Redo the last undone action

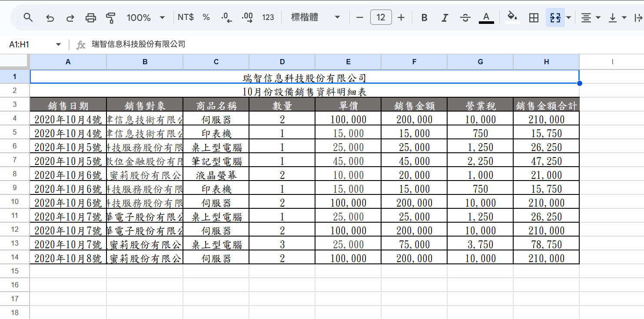(x=70, y=18)
